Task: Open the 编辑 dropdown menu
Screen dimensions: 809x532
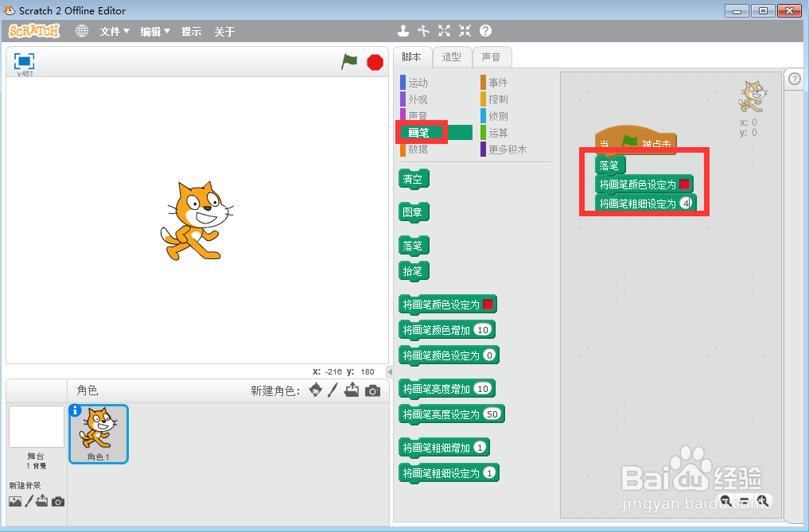Action: [153, 31]
